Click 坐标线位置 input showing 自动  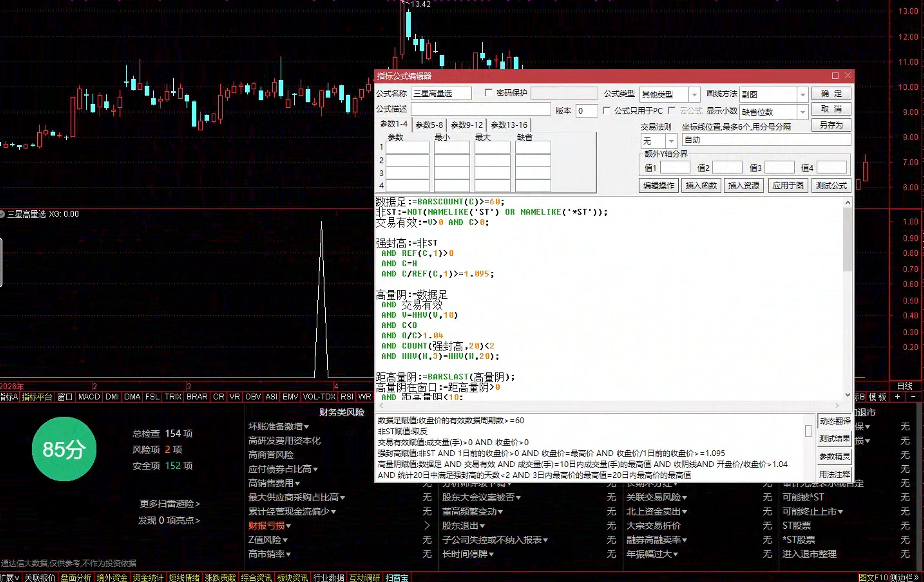click(x=766, y=140)
